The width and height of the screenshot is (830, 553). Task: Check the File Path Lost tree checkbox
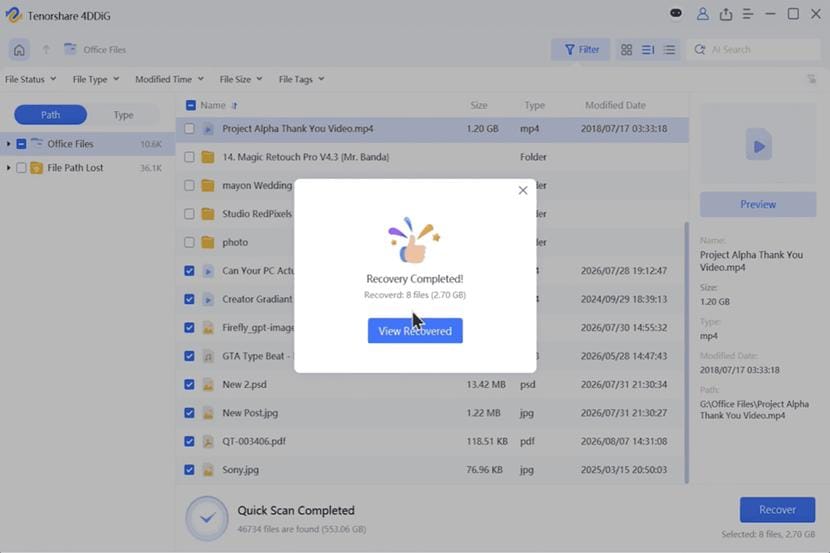pos(21,168)
